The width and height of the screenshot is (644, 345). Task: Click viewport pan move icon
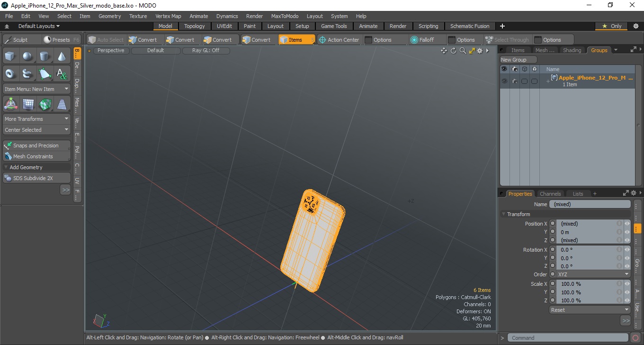click(444, 51)
